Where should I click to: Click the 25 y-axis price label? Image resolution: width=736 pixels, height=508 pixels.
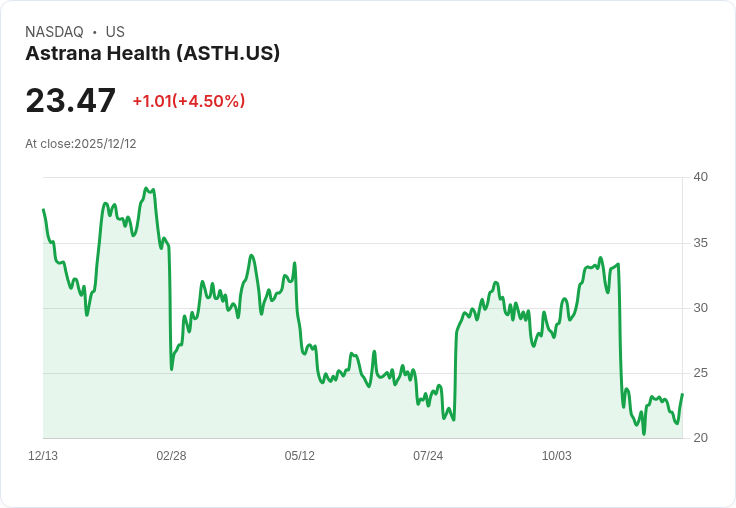coord(700,373)
